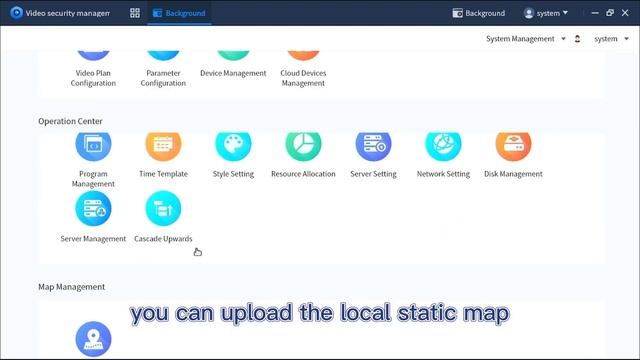The image size is (640, 360).
Task: Click the Resource Allocation label
Action: [x=303, y=174]
